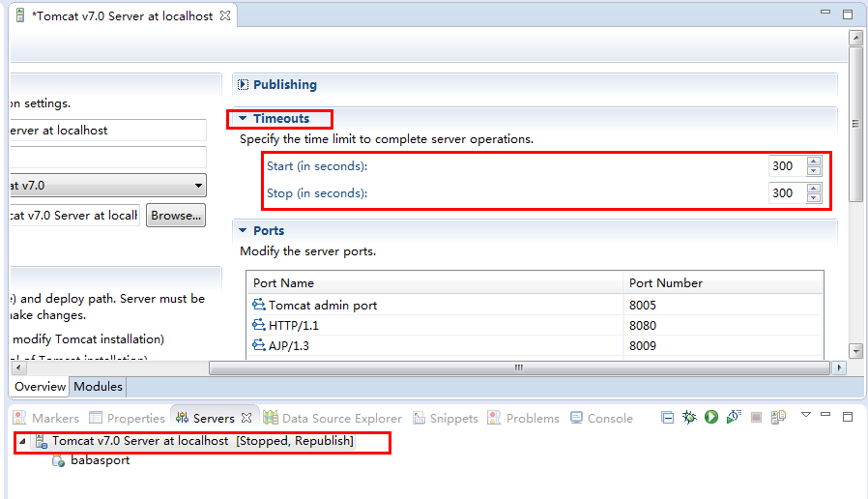Viewport: 868px width, 499px height.
Task: Switch to the Modules tab
Action: (x=98, y=386)
